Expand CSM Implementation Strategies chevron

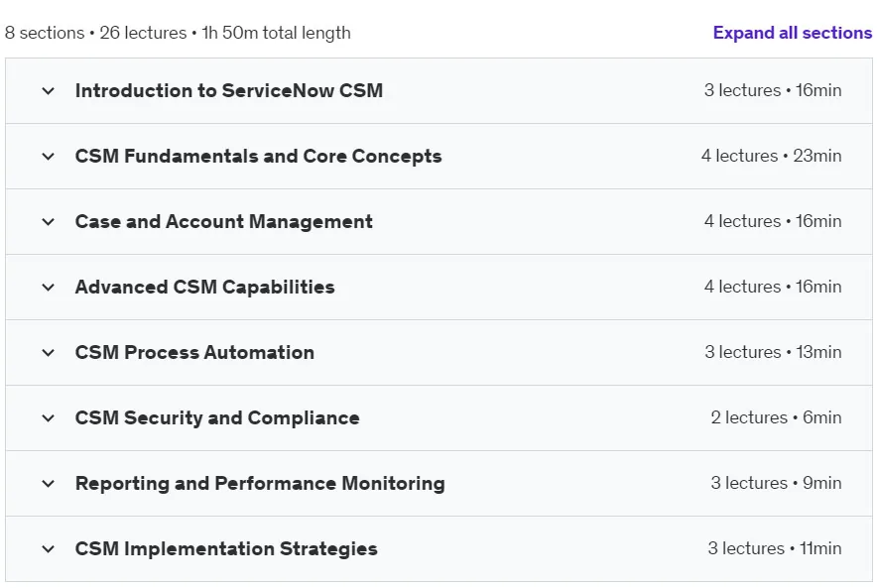pos(48,548)
